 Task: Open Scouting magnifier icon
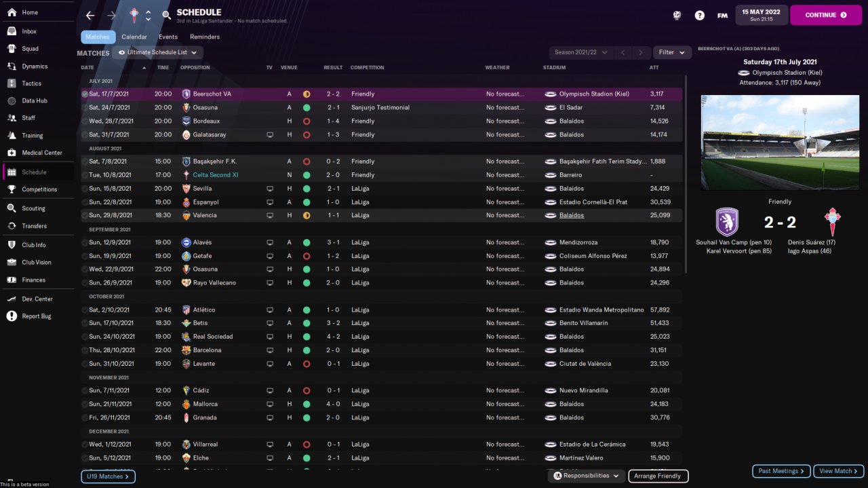click(12, 208)
